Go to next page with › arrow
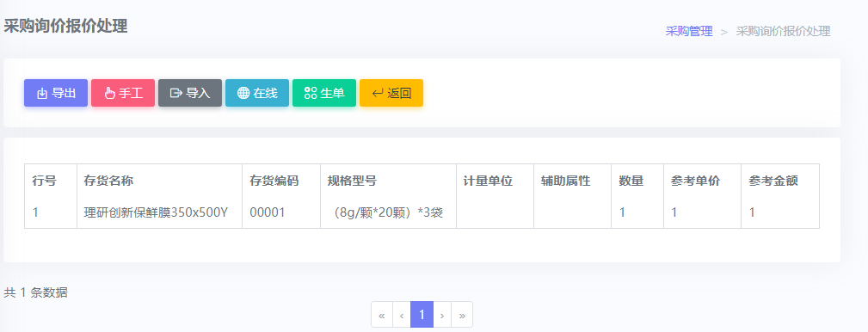 point(442,315)
